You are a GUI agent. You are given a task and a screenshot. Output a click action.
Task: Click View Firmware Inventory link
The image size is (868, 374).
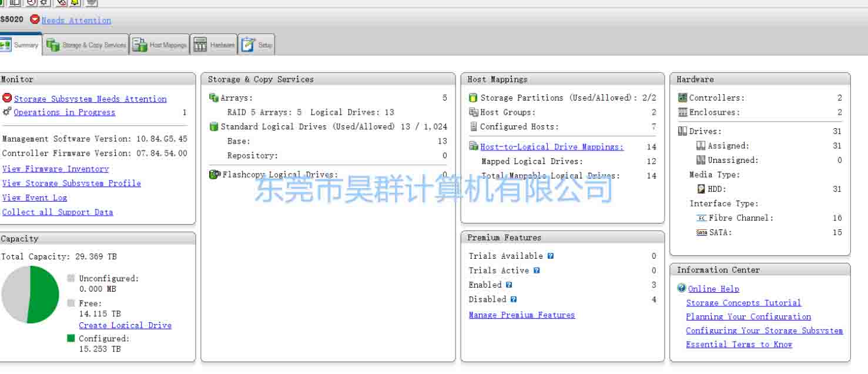(55, 169)
